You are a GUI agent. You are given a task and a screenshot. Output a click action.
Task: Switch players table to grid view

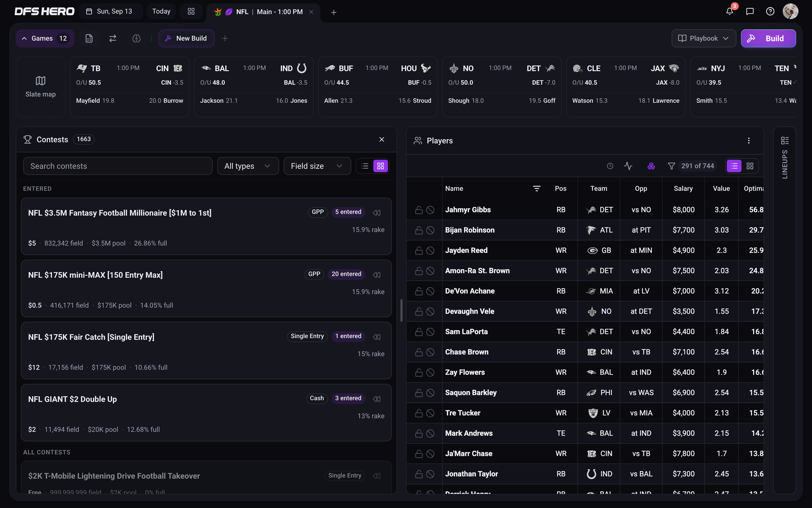(x=750, y=166)
